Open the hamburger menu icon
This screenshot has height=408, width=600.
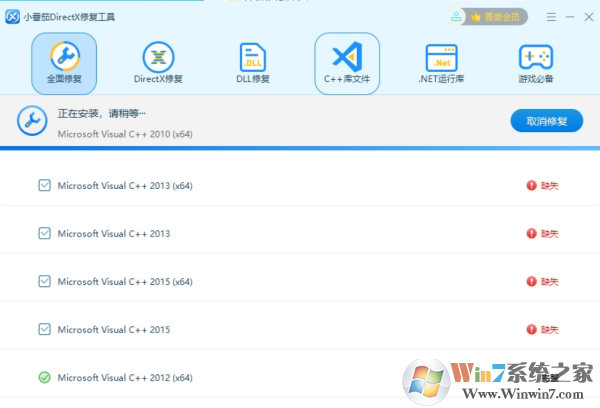tap(551, 17)
